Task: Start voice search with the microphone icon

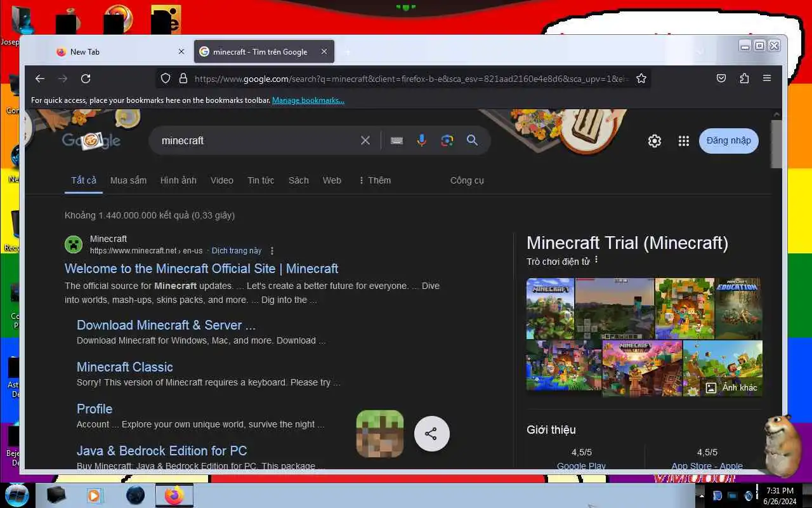Action: (x=421, y=140)
